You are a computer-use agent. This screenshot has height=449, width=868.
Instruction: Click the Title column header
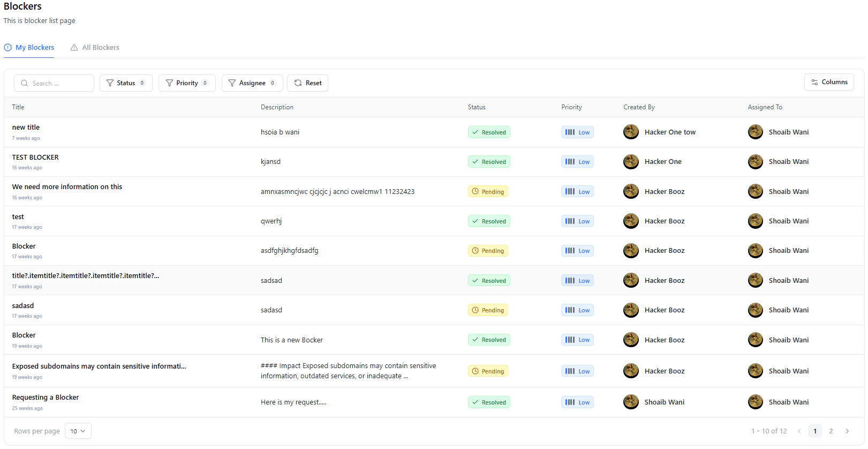[18, 107]
